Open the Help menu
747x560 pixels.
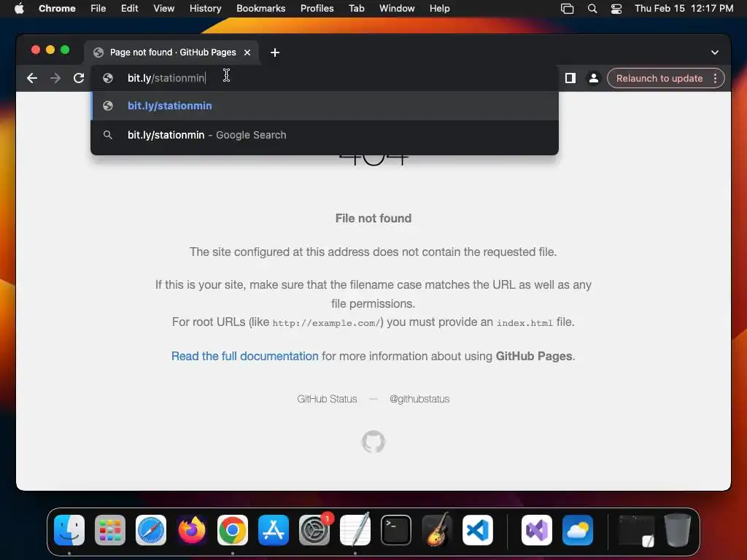tap(439, 9)
